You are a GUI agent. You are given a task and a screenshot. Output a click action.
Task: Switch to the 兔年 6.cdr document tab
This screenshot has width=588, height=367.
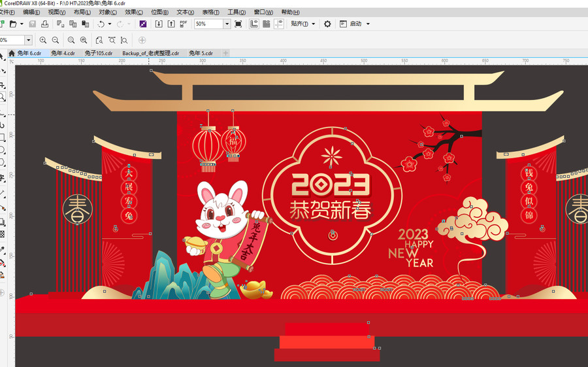coord(29,54)
